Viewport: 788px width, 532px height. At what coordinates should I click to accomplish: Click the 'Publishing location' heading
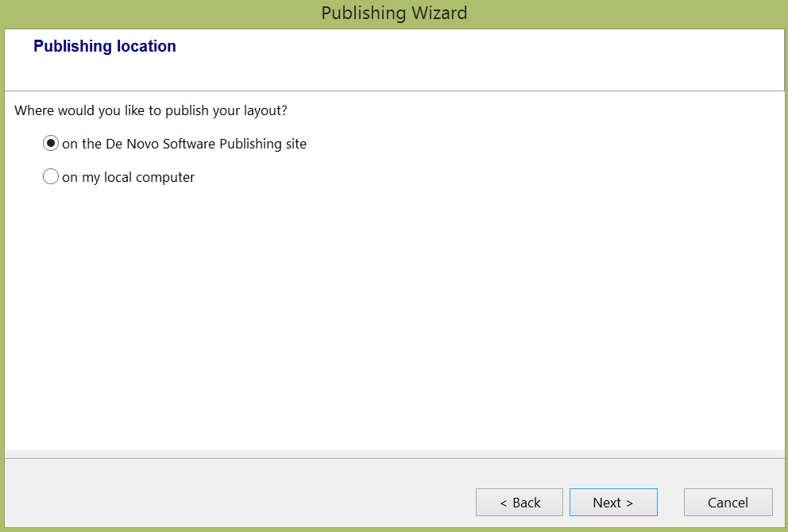pyautogui.click(x=105, y=46)
